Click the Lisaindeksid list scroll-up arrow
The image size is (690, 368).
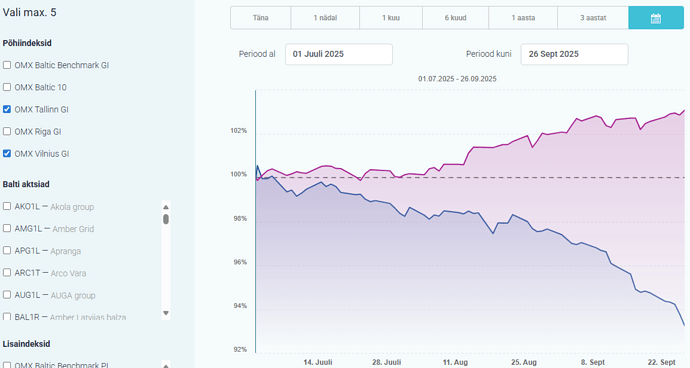tap(166, 365)
